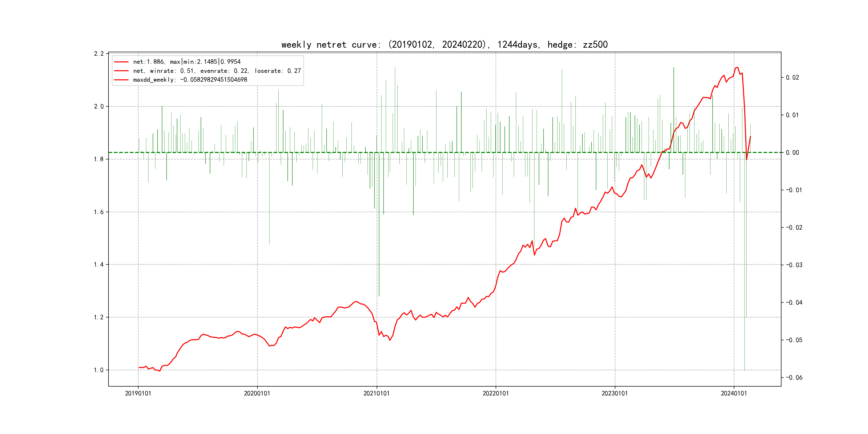Click the red line swatch beside net:1.886

click(x=121, y=62)
